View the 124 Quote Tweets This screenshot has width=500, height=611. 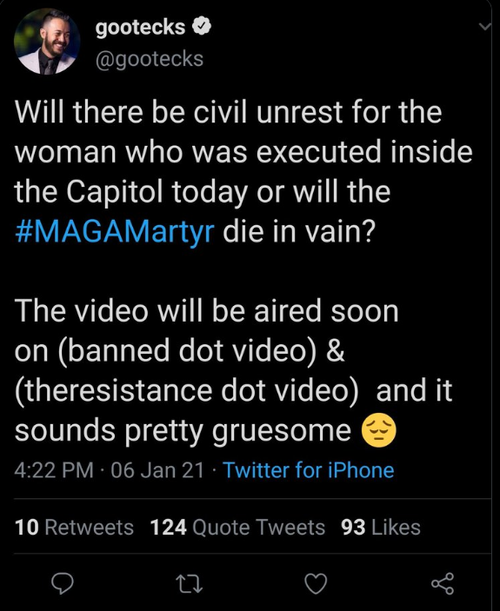click(x=237, y=528)
